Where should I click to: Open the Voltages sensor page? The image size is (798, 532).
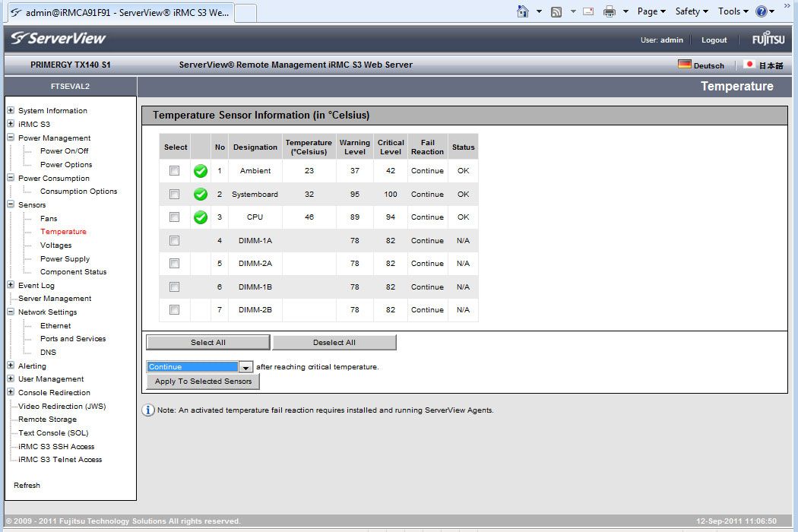point(56,245)
